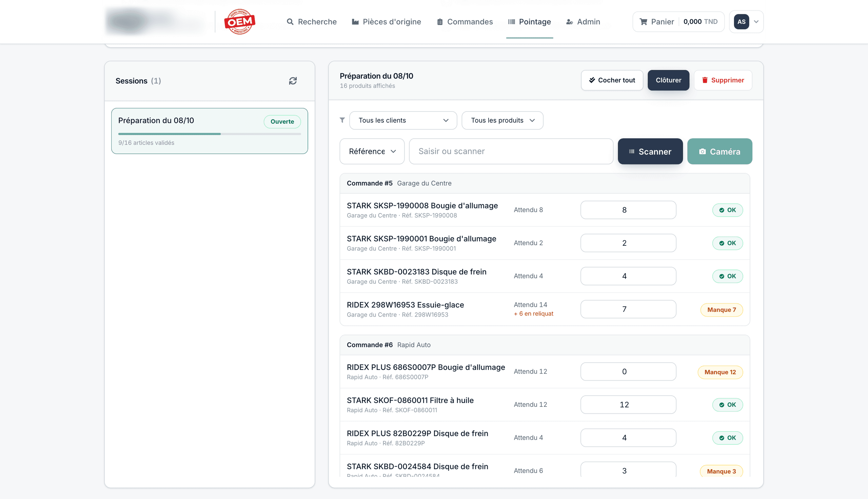
Task: Edit quantity for RIDEX PLUS 686S0007P
Action: (x=628, y=372)
